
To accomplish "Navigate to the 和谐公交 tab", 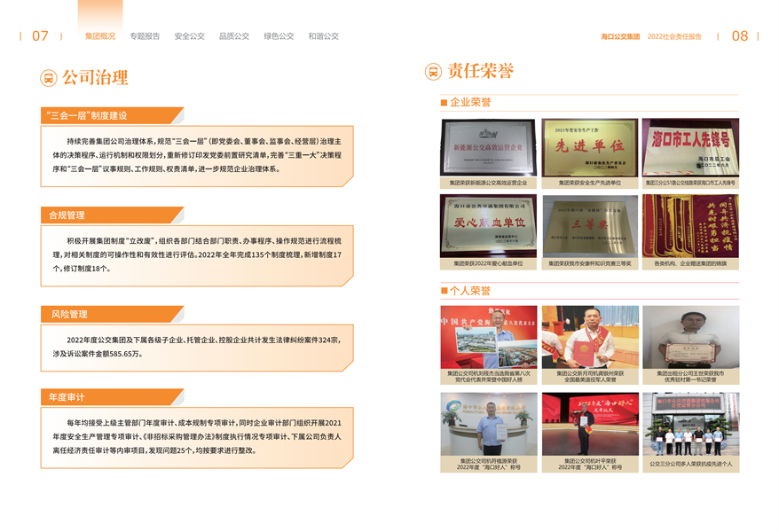I will pyautogui.click(x=323, y=36).
